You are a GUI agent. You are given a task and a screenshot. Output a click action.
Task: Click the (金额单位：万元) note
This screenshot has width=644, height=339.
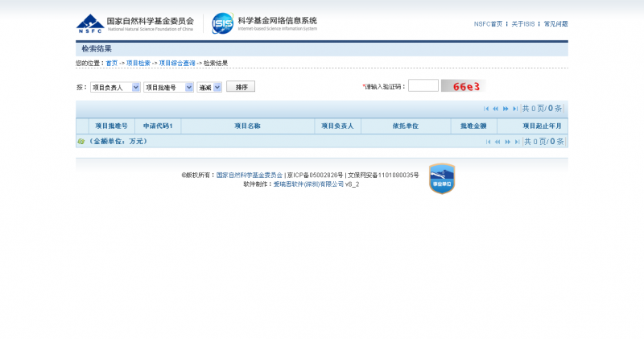(x=118, y=142)
